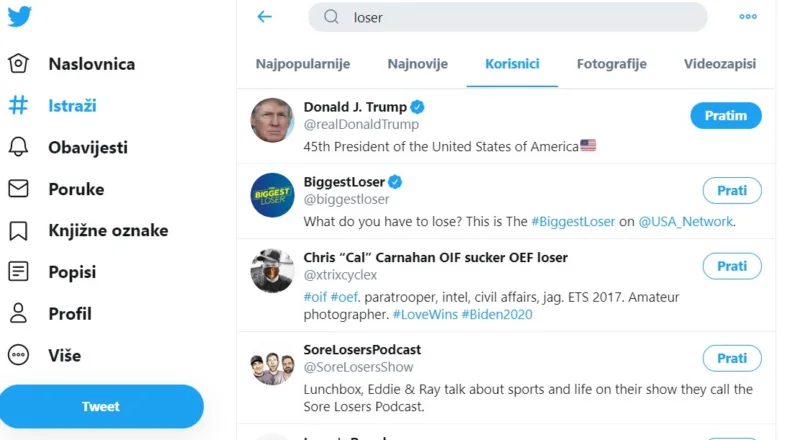Screen dimensions: 800x440
Task: Open Popisi lists icon
Action: 18,272
